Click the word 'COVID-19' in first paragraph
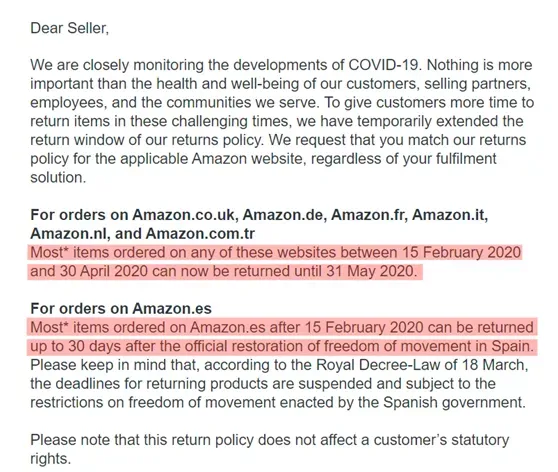This screenshot has height=472, width=558. 385,65
